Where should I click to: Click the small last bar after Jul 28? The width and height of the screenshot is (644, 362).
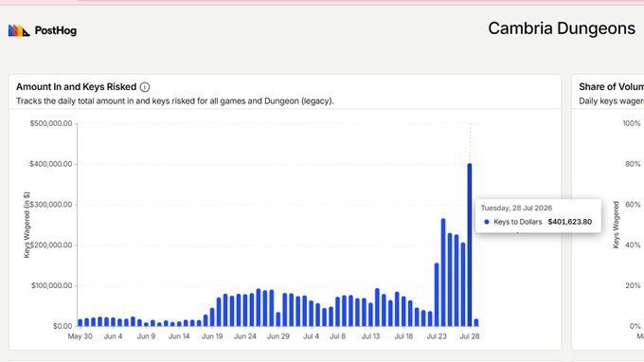476,322
